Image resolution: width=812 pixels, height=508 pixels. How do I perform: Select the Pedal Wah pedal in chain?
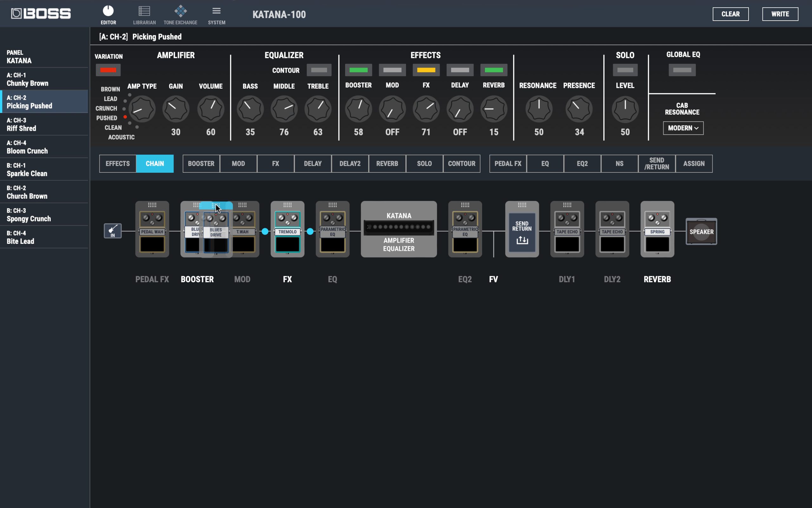click(x=152, y=229)
